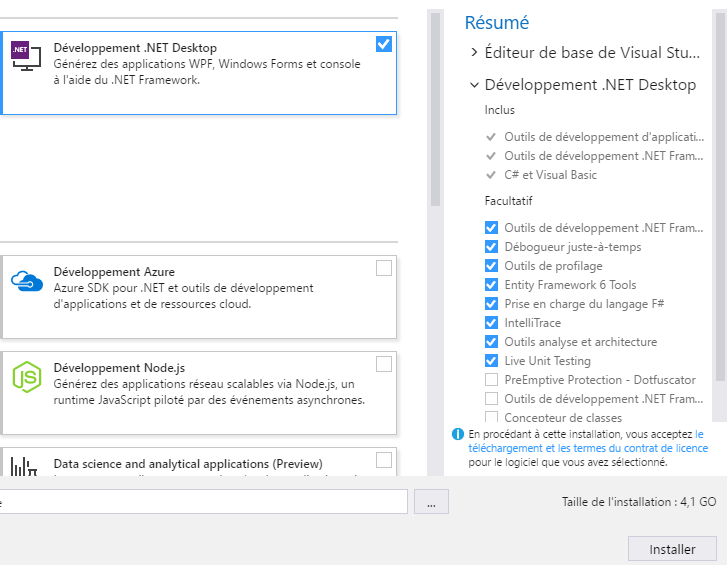Uncheck Live Unit Testing component

click(x=491, y=361)
